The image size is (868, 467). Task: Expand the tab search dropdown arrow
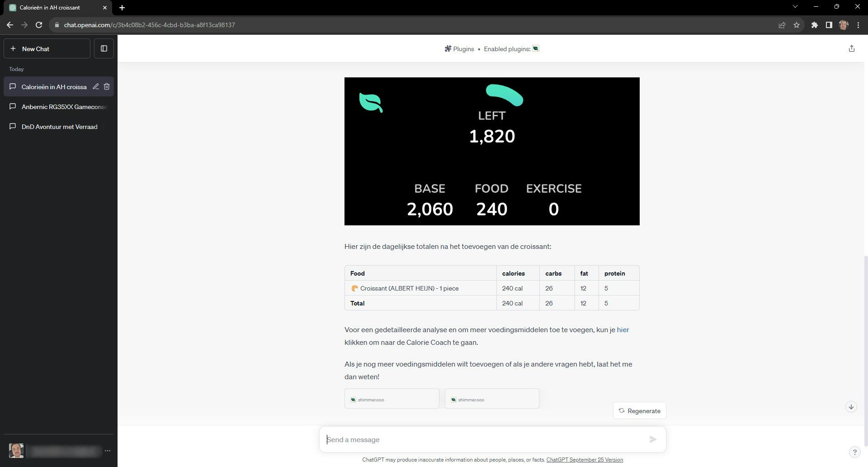pyautogui.click(x=795, y=7)
